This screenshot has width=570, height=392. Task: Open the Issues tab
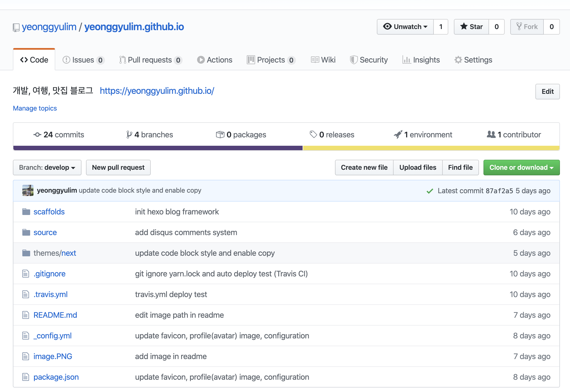click(x=83, y=59)
